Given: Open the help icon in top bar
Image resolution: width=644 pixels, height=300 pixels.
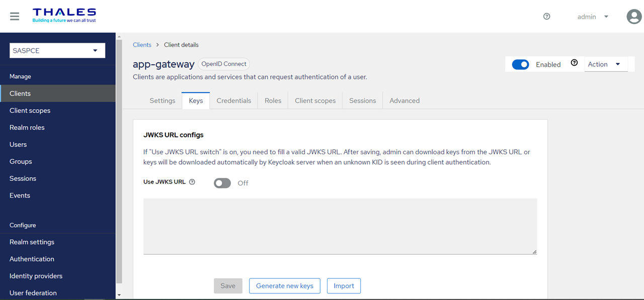Looking at the screenshot, I should pyautogui.click(x=547, y=17).
